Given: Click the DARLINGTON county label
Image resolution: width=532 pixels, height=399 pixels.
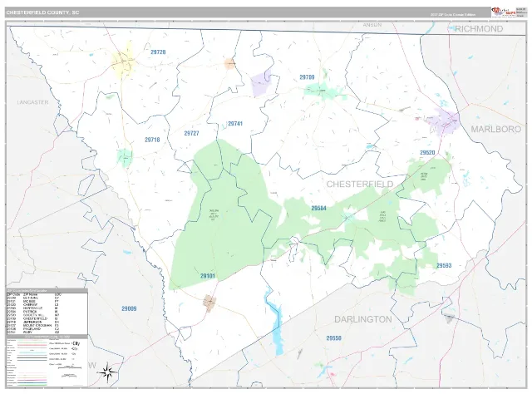Looking at the screenshot, I should point(363,319).
